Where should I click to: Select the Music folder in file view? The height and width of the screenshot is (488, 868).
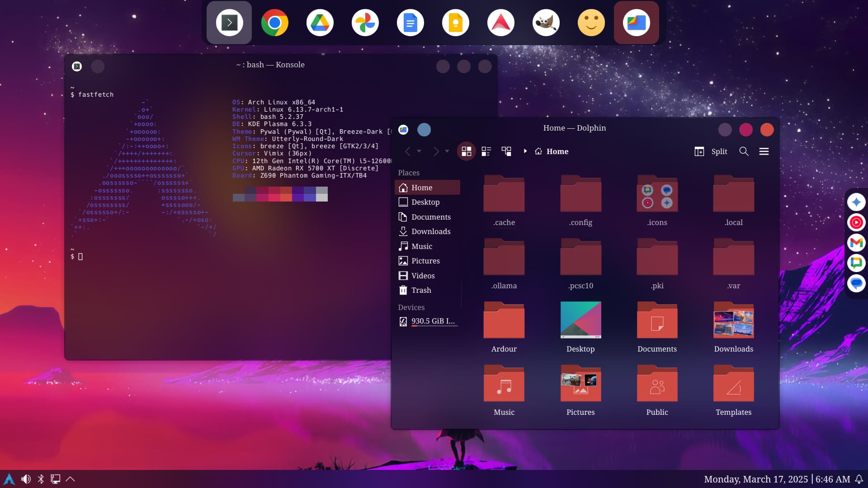coord(504,390)
